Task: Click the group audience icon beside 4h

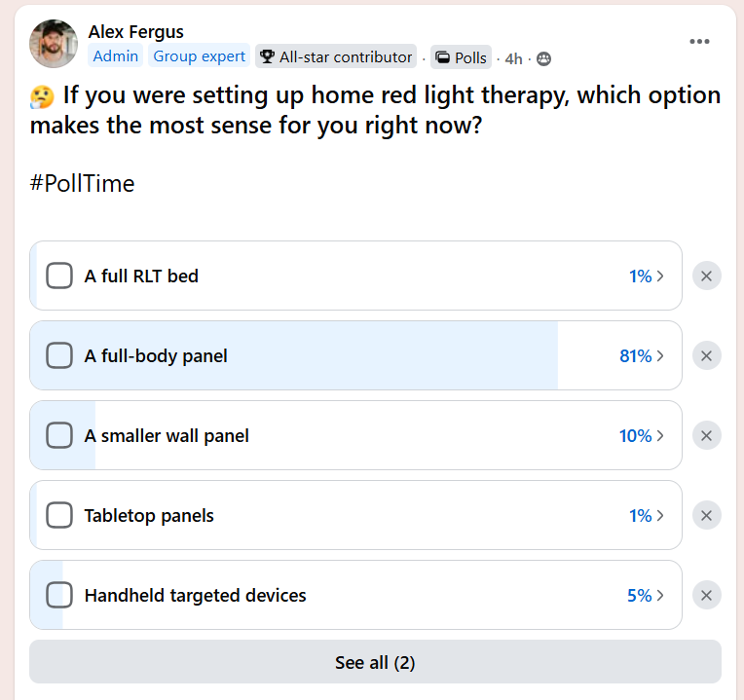Action: 543,58
